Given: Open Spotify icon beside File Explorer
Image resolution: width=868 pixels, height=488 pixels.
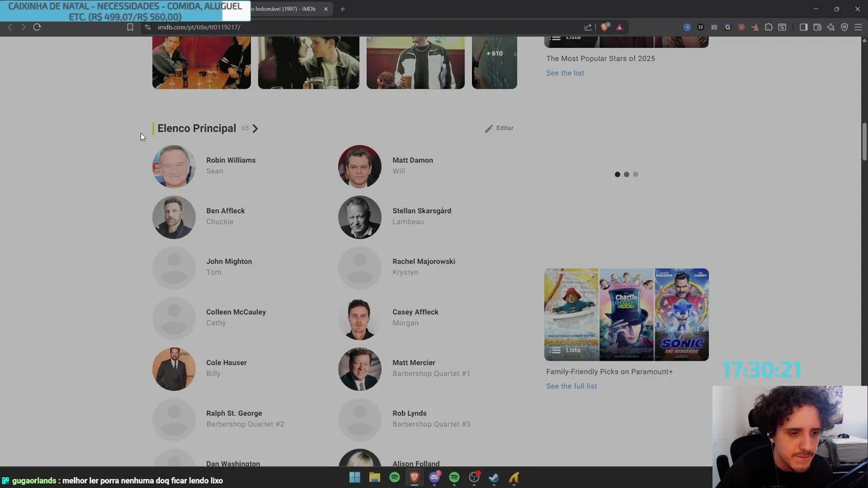Looking at the screenshot, I should (395, 478).
